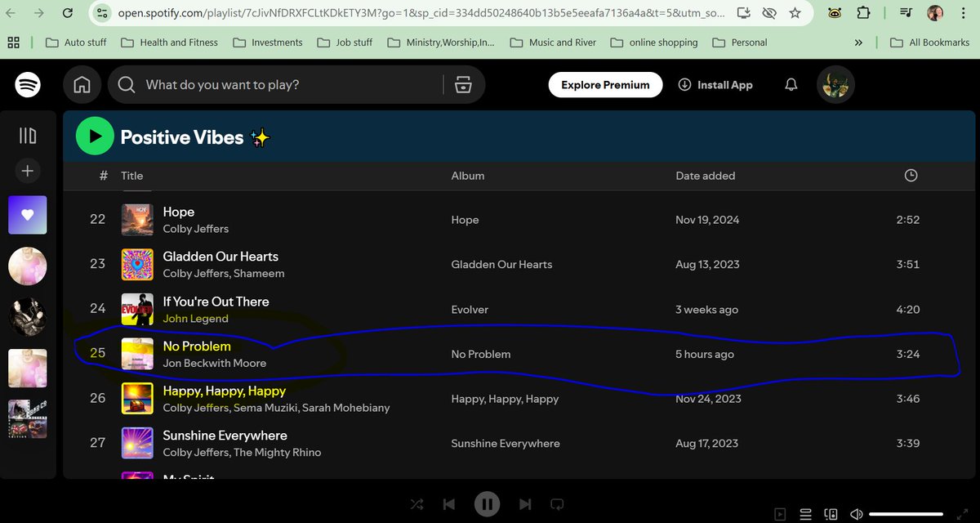Show more bookmarks chevron
The width and height of the screenshot is (980, 523).
point(858,42)
